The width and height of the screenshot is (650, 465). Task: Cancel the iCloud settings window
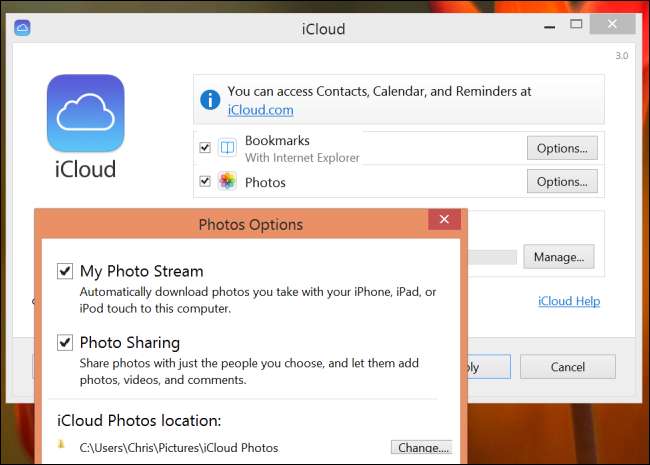pyautogui.click(x=568, y=367)
